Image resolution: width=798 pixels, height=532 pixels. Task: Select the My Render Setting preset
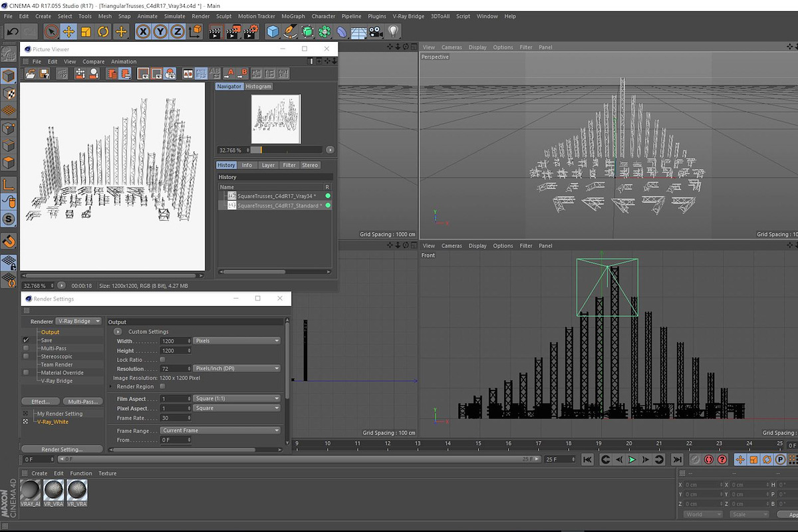[60, 414]
